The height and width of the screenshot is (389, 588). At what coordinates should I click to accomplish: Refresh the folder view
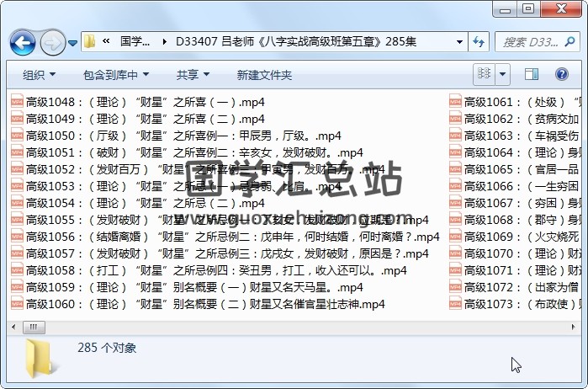479,41
